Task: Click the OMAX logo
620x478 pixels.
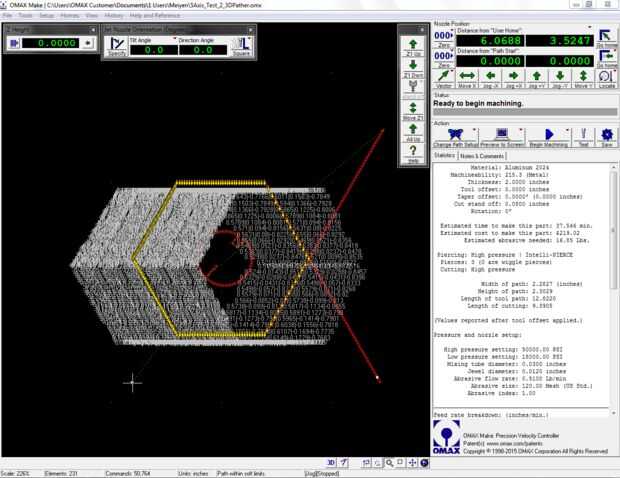Action: pos(446,437)
